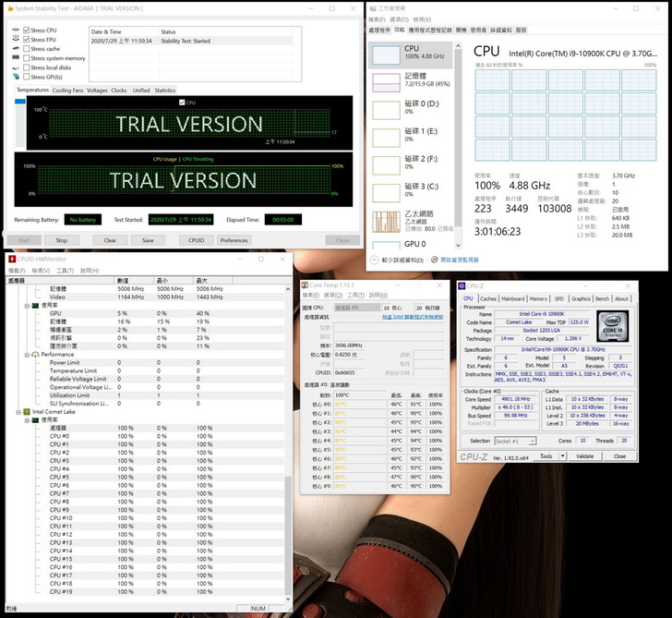Check the Stress GPU(s) box
The image size is (672, 618).
[27, 77]
